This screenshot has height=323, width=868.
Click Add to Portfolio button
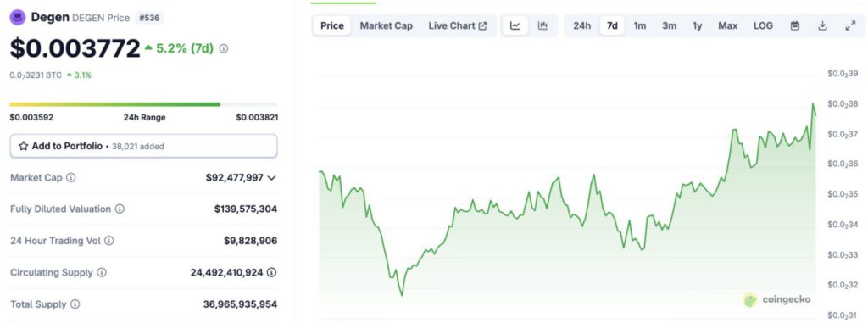pos(143,147)
